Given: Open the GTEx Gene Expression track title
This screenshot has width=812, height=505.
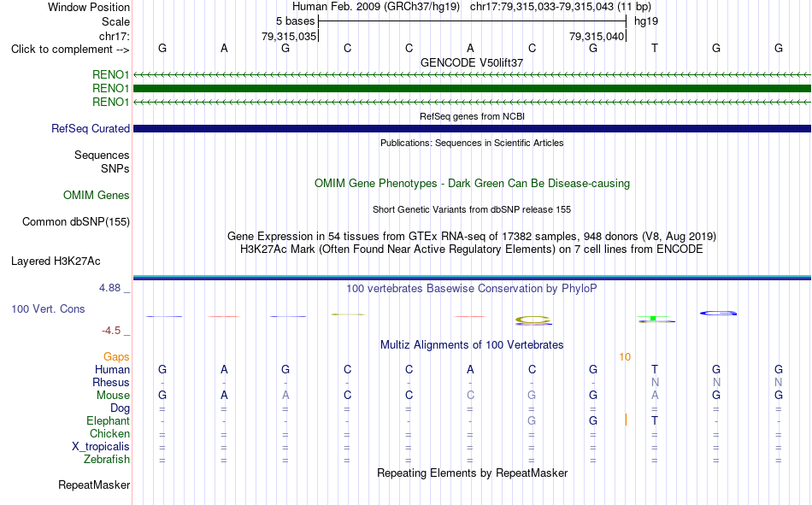Looking at the screenshot, I should [472, 236].
